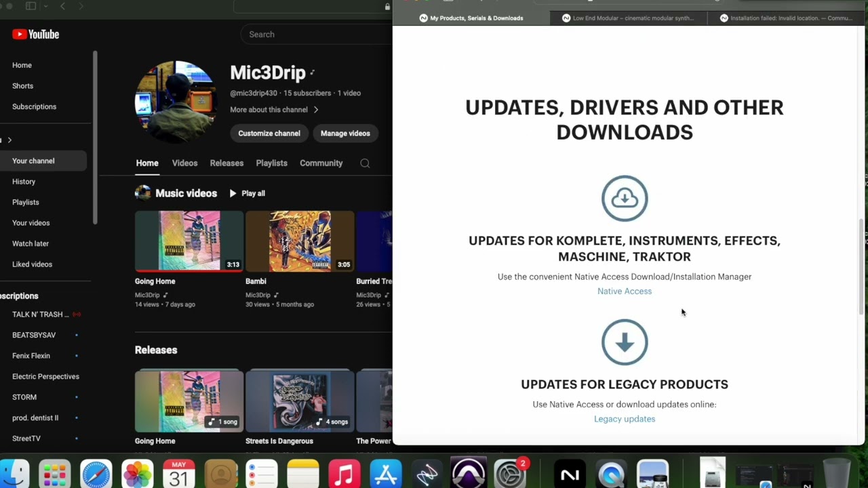Switch to the Releases tab

pos(226,163)
